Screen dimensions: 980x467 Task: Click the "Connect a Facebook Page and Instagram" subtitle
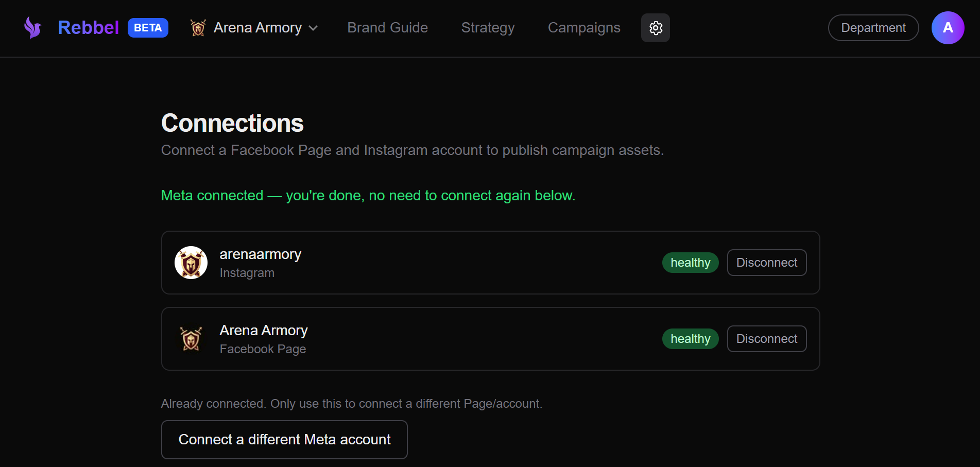point(412,150)
